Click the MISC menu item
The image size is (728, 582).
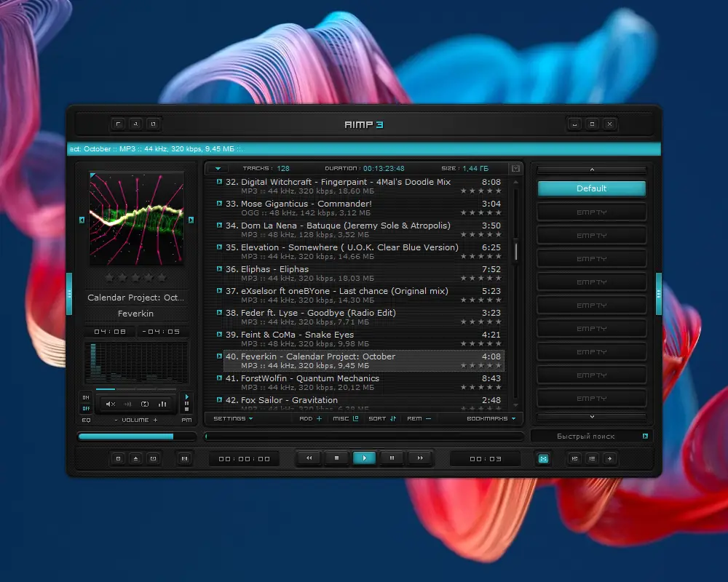tap(342, 418)
